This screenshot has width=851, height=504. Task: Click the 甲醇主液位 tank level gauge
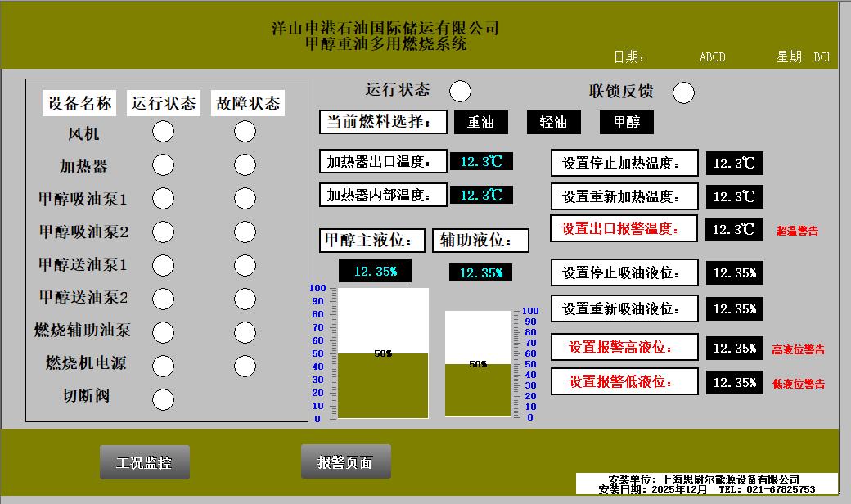point(384,353)
